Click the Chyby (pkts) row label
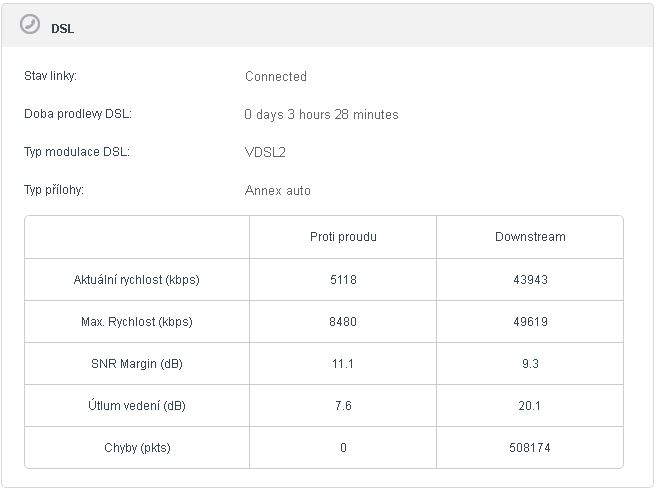Screen dimensions: 671x499 [137, 448]
